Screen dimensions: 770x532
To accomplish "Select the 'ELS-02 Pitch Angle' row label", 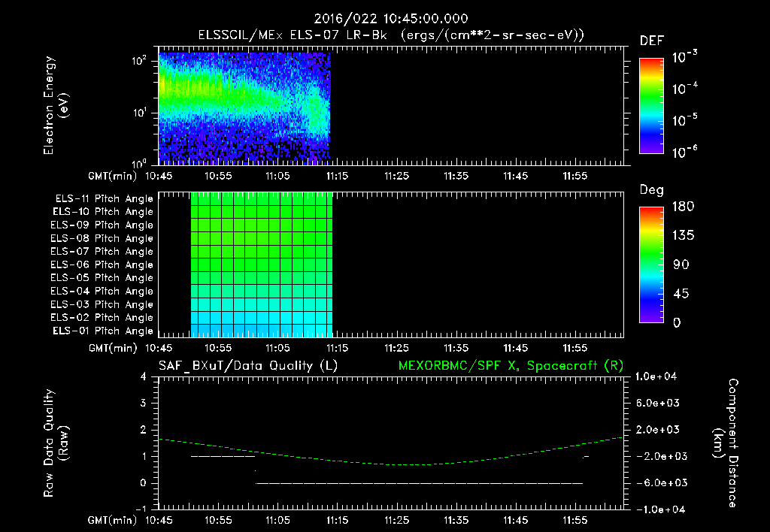I will pos(102,318).
